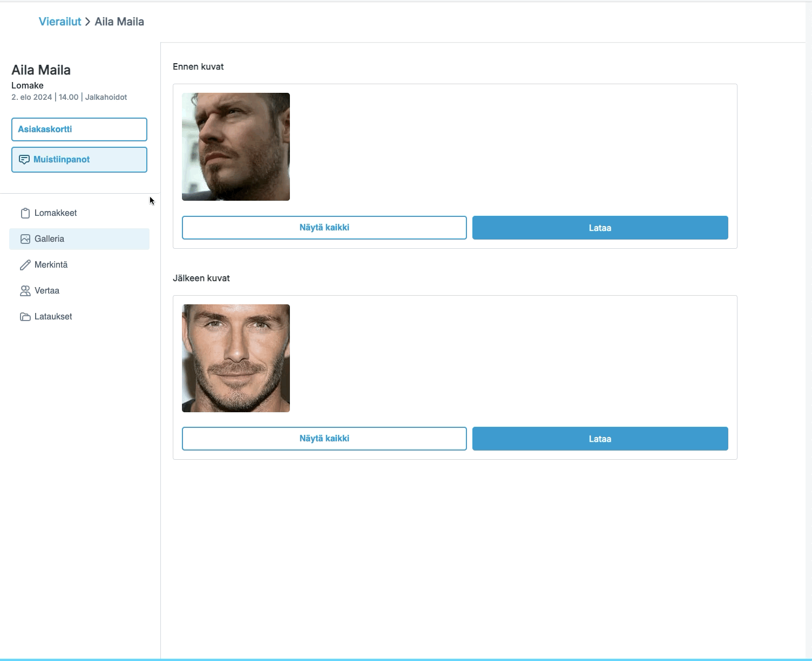Click the Lomake label under the name
812x661 pixels.
(x=28, y=85)
